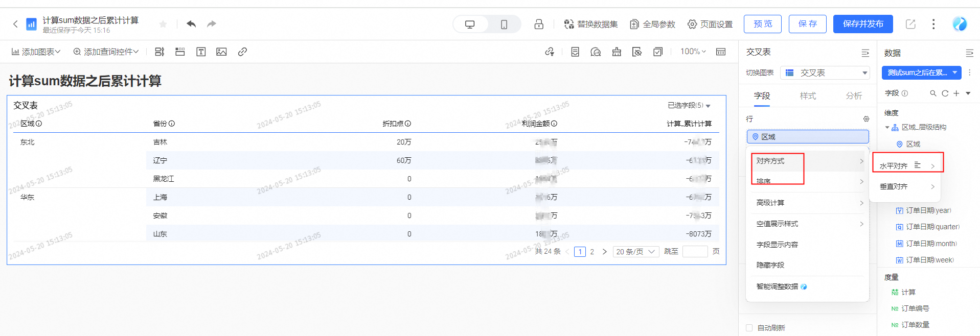Switch to the 样式 tab
Viewport: 980px width, 336px height.
click(808, 96)
